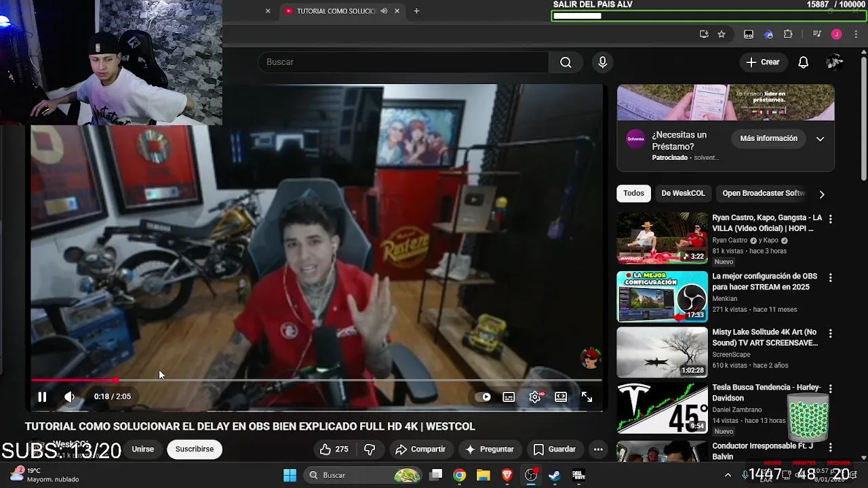Open File Explorer from the taskbar

484,475
